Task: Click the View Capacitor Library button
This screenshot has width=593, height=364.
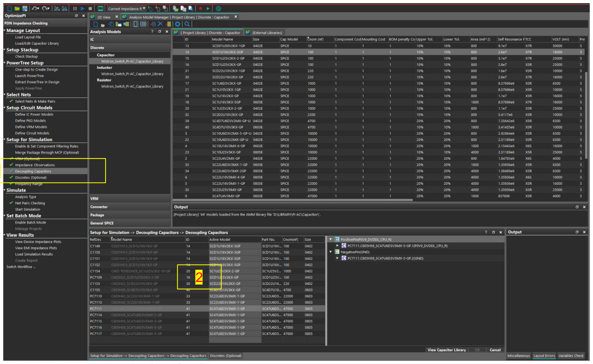Action: [x=446, y=350]
